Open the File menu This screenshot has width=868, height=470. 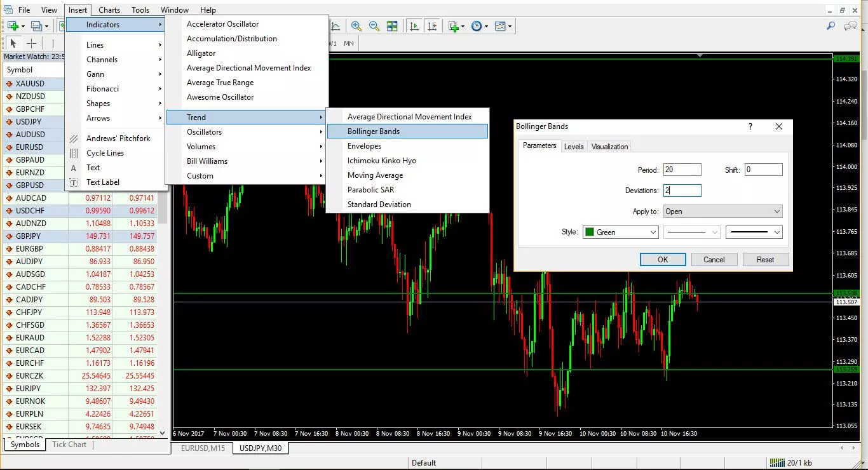click(24, 10)
